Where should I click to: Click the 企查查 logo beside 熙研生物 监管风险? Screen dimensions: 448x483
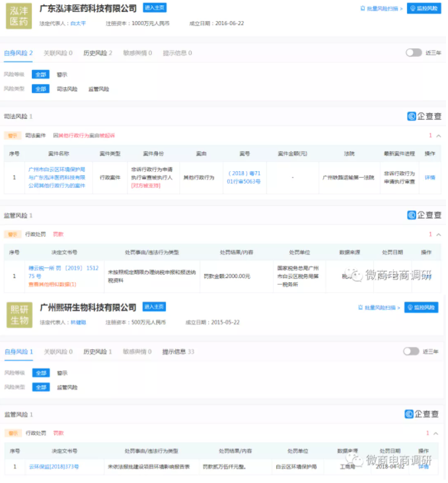click(x=423, y=415)
